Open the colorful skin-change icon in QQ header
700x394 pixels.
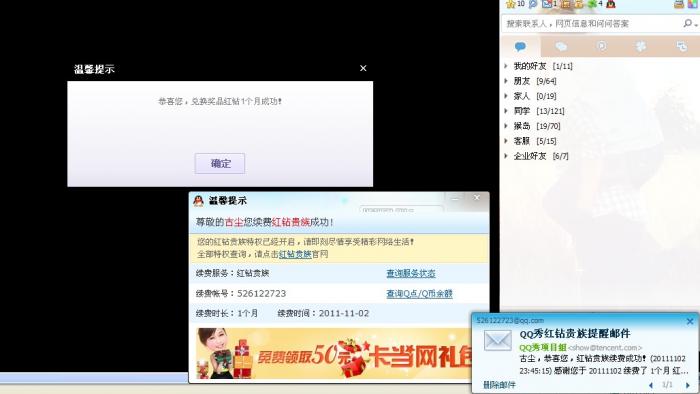(x=693, y=4)
